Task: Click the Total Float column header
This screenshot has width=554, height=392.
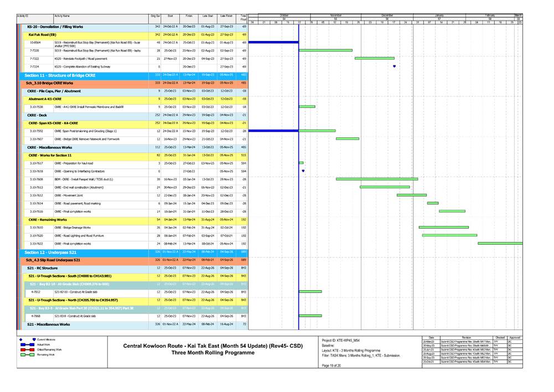Action: coord(243,18)
